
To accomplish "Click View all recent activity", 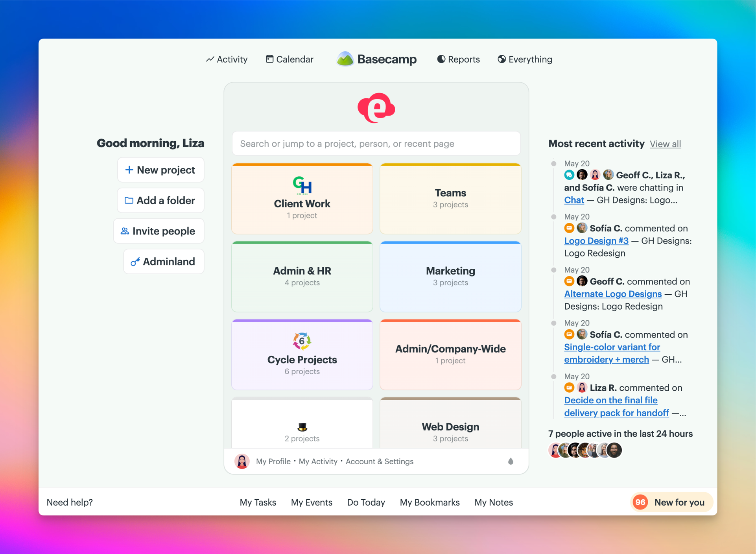I will point(665,144).
